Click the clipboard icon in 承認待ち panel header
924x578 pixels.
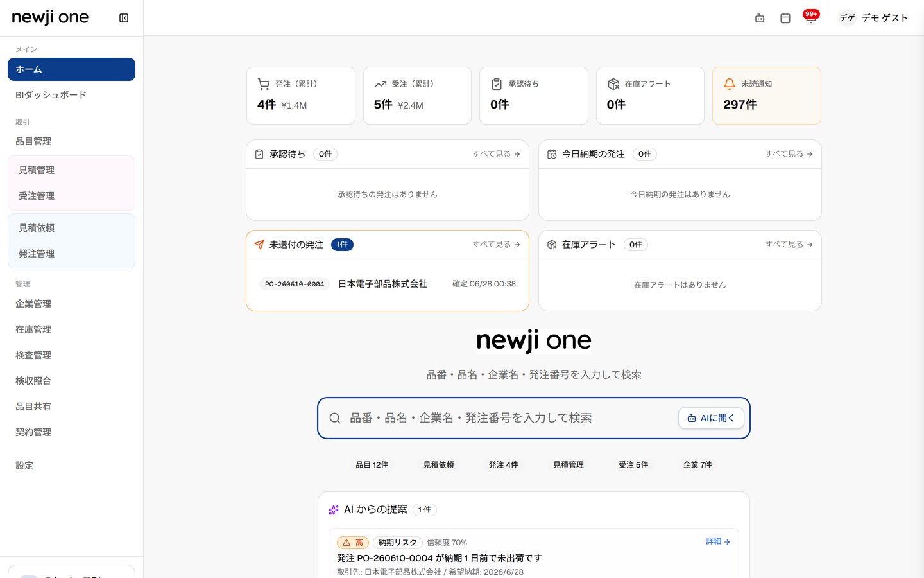259,154
